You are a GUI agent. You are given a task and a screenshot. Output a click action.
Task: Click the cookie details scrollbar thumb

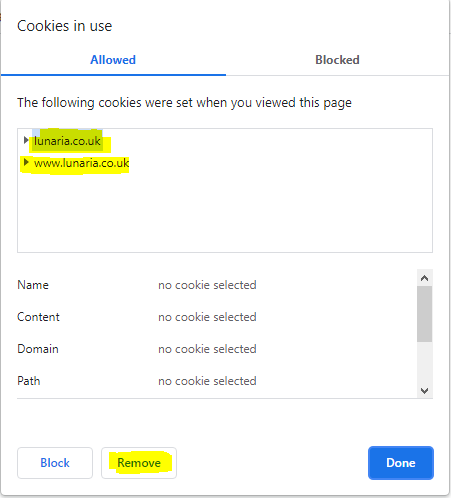click(x=424, y=314)
